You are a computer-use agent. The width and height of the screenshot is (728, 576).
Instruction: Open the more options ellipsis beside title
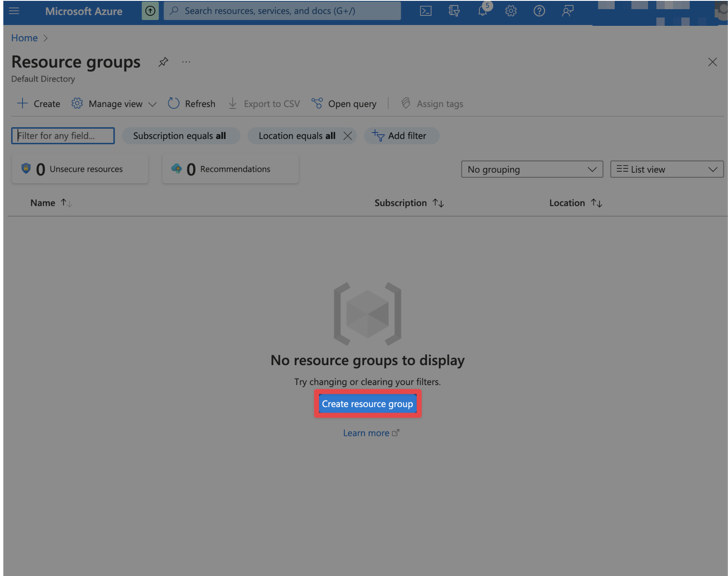click(x=186, y=62)
